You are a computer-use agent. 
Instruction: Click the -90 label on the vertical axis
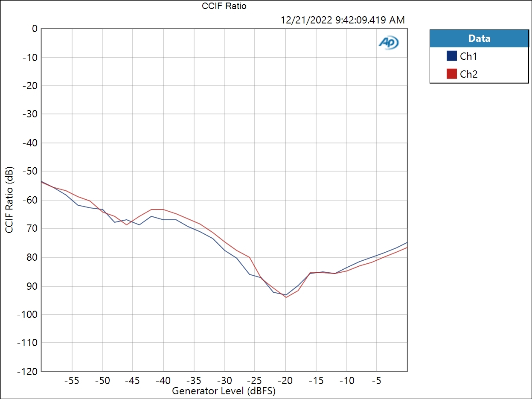click(x=29, y=285)
